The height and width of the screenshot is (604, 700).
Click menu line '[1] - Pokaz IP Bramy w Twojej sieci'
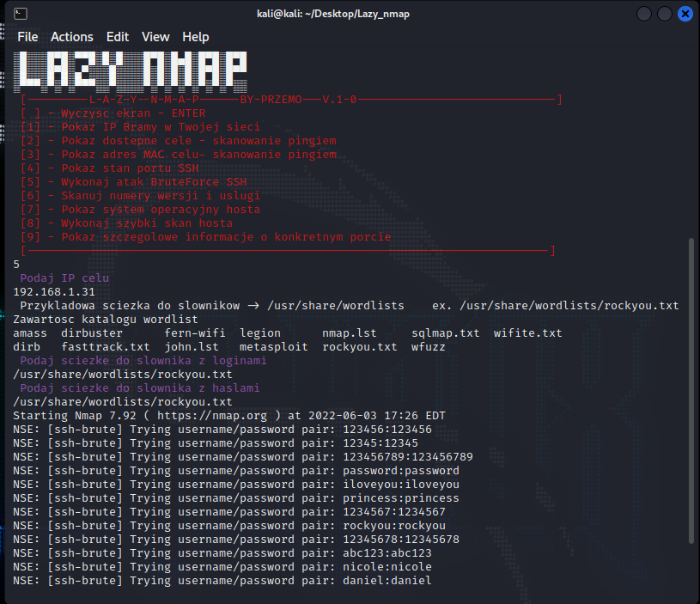click(x=140, y=127)
